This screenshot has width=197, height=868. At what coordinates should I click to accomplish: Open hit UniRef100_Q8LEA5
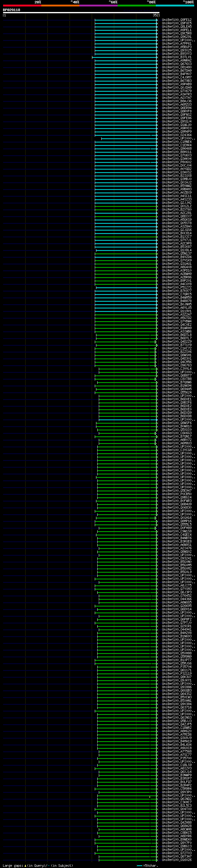click(177, 26)
